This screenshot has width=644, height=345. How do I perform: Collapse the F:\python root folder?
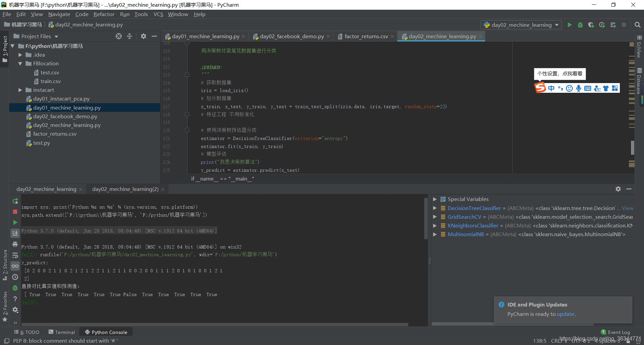(x=13, y=46)
